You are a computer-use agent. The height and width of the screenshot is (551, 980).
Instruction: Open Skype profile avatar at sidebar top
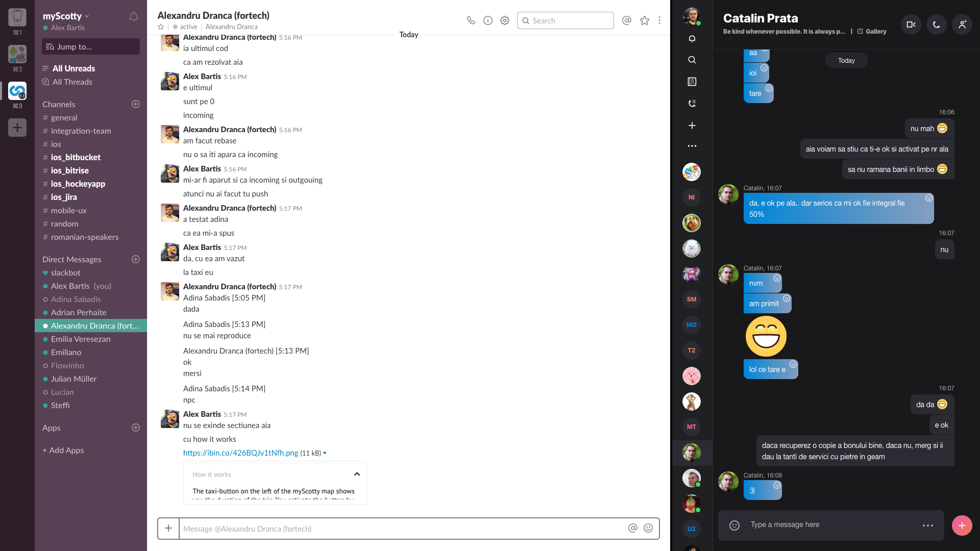point(692,16)
